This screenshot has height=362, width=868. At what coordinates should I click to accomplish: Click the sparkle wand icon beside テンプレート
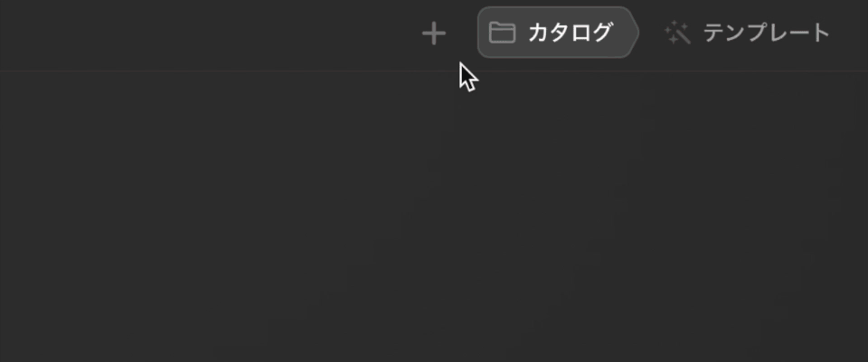click(677, 34)
